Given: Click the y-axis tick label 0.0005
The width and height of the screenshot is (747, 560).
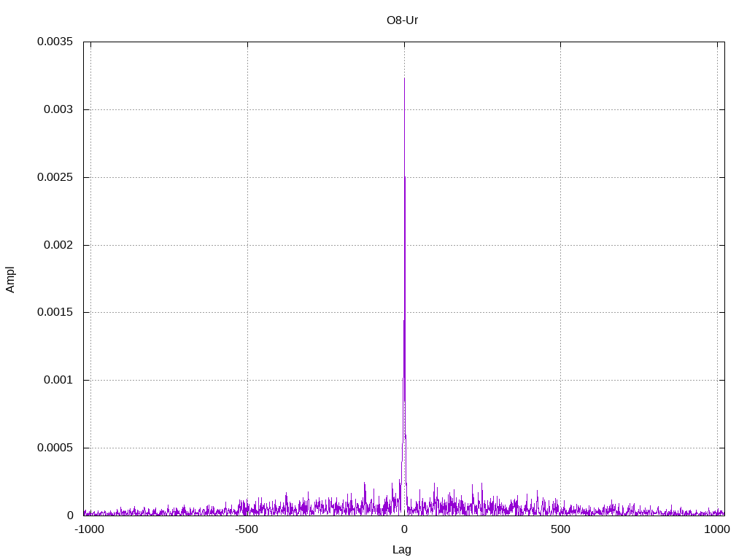Looking at the screenshot, I should [x=55, y=448].
